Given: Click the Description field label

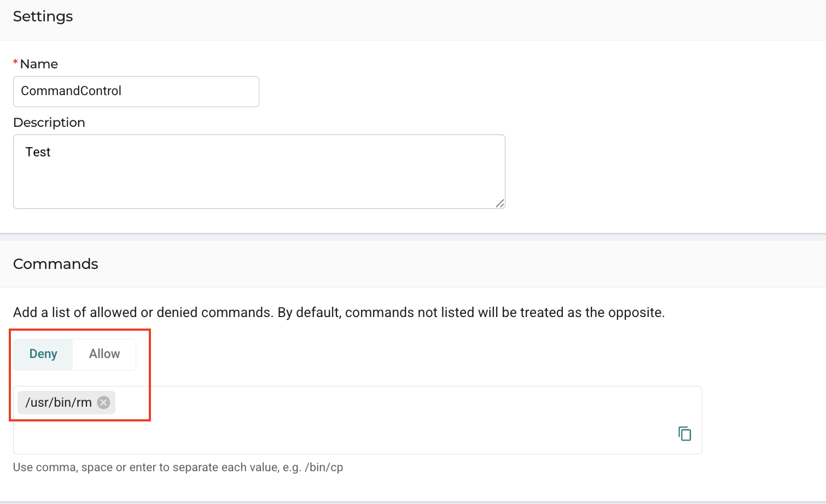Looking at the screenshot, I should coord(49,122).
